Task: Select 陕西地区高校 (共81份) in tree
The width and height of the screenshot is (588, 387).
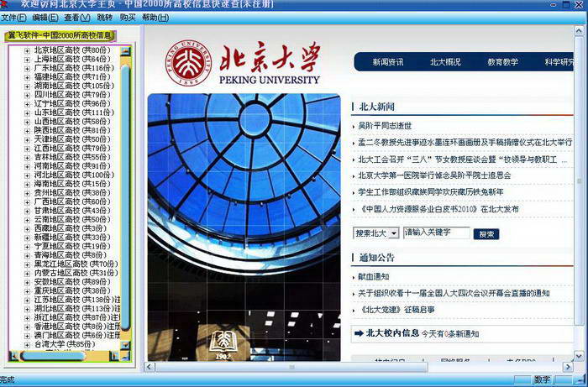Action: point(73,130)
